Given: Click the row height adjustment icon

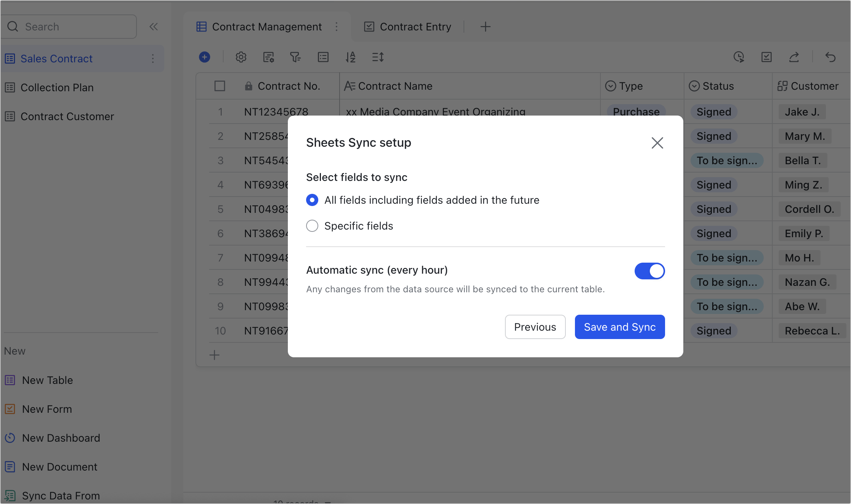Looking at the screenshot, I should point(378,57).
